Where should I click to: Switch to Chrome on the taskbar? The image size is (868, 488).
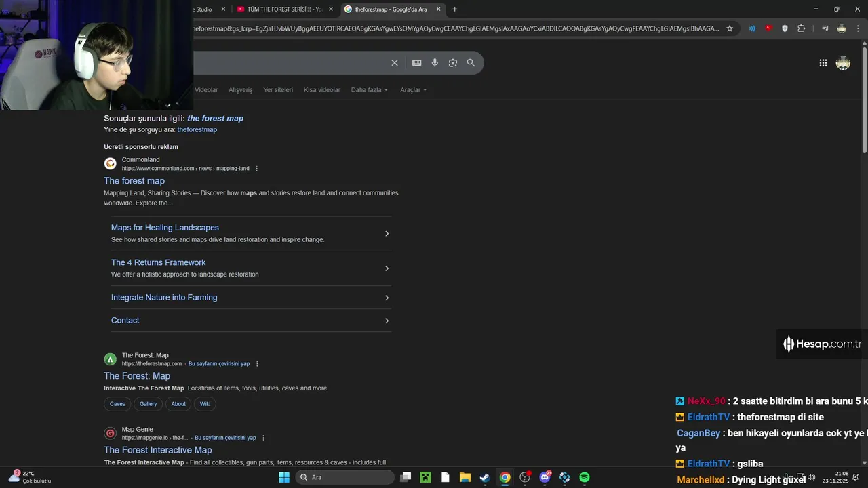point(505,477)
